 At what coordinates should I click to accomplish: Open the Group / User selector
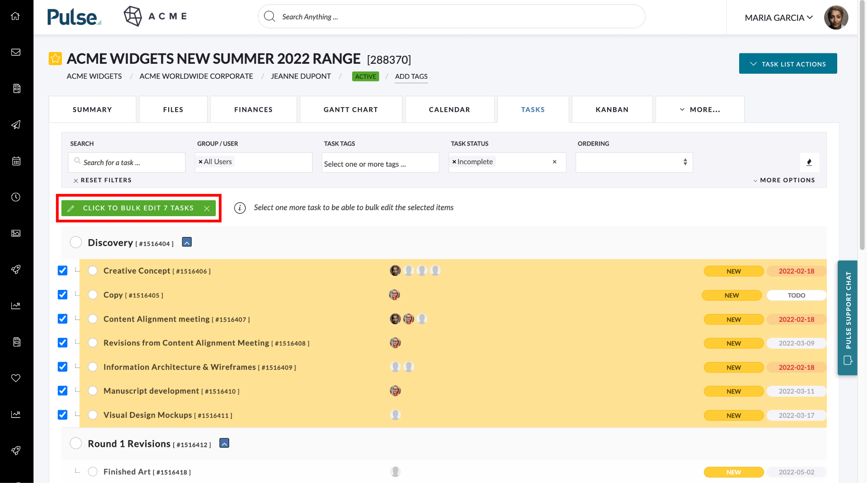click(x=254, y=162)
